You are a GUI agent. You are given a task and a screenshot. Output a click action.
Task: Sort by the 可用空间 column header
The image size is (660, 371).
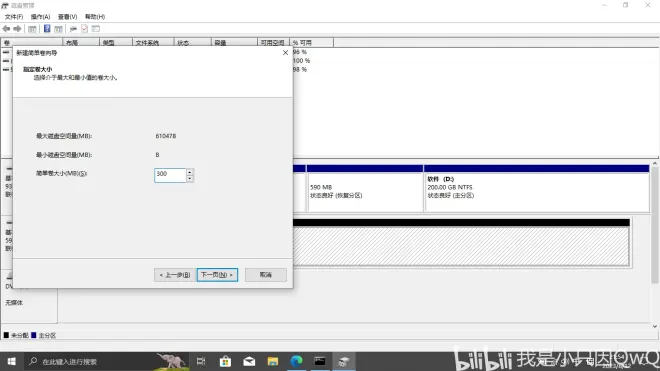coord(273,43)
